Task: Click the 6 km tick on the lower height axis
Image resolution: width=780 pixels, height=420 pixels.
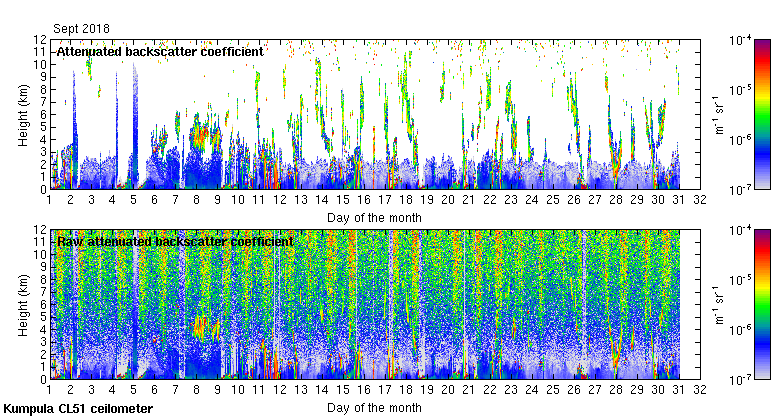Action: tap(43, 304)
